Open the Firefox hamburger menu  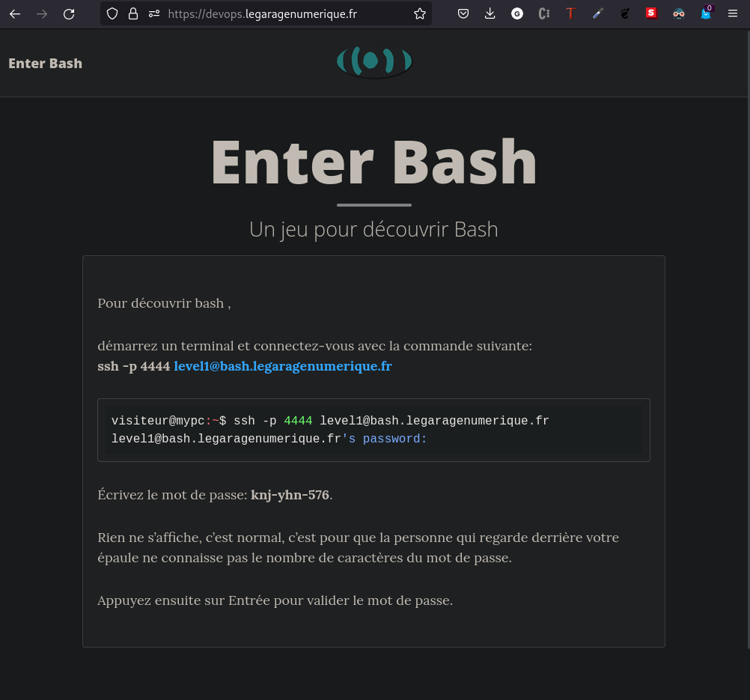[733, 13]
